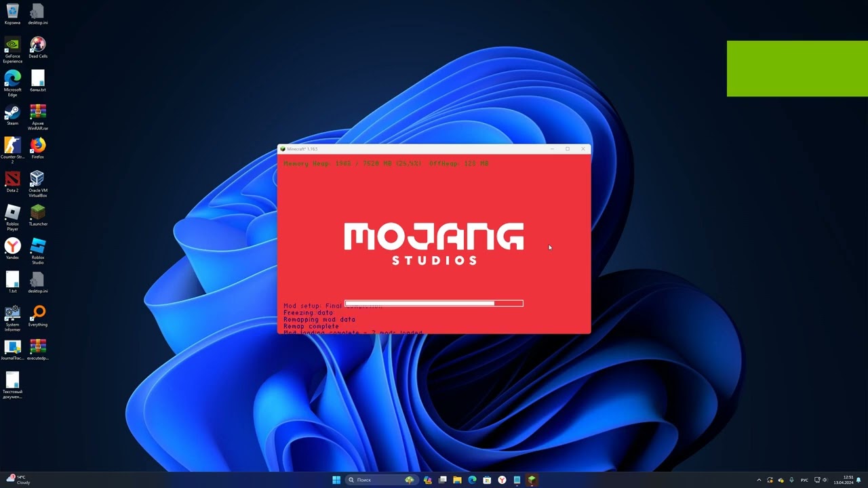Open JournalTrace desktop icon
The image size is (868, 488).
12,349
